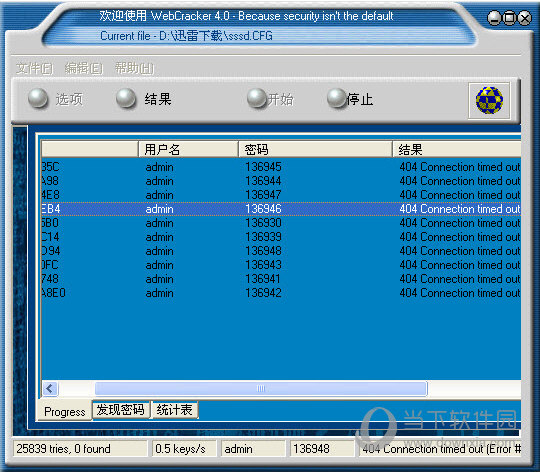Sort by the 密码 column header
Screen dimensions: 540x472
[315, 149]
